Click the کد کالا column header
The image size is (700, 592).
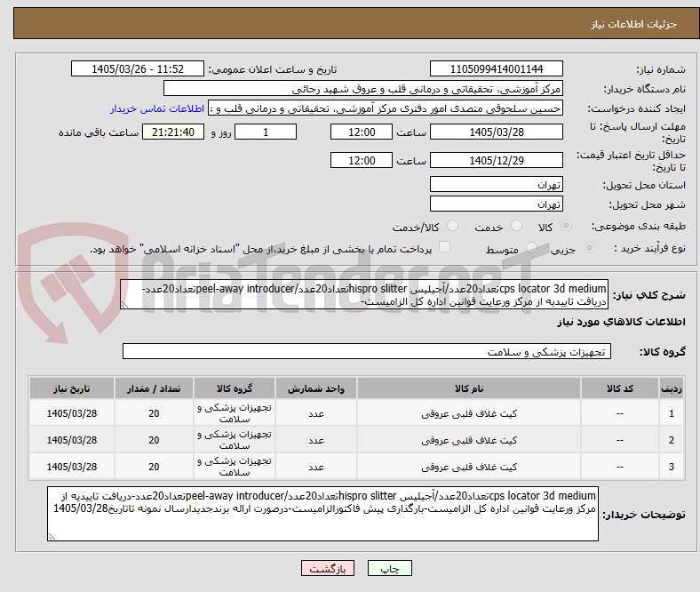click(620, 388)
